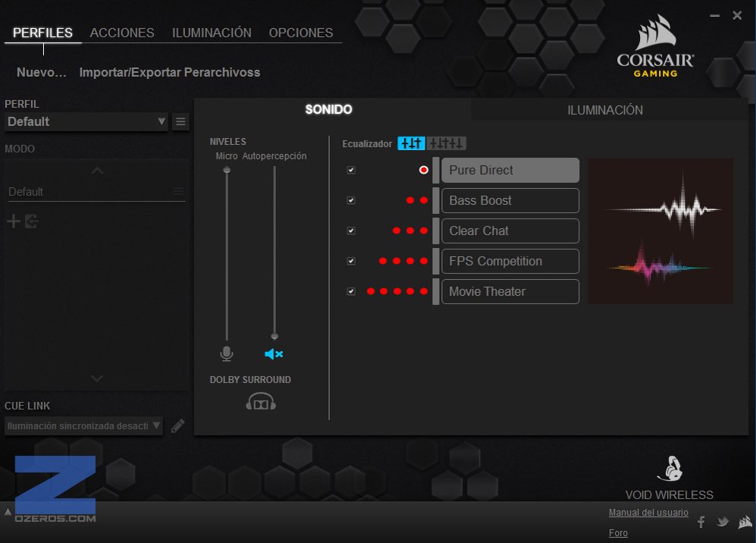Minimize the Corsair utility window

[715, 16]
